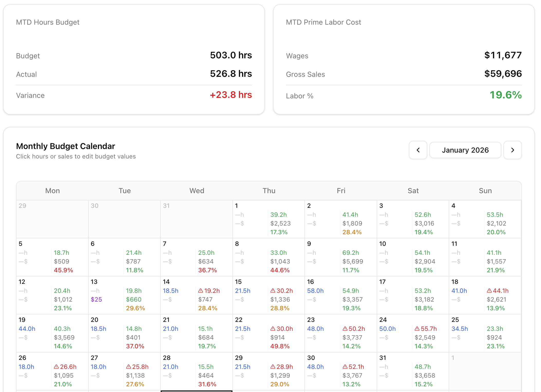The image size is (541, 392).
Task: Click warning icon beside 26.6h on day 26
Action: 56,367
